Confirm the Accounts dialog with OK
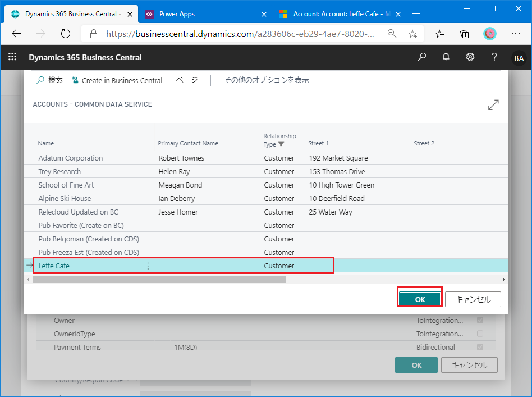Screen dimensions: 532x397 420,299
